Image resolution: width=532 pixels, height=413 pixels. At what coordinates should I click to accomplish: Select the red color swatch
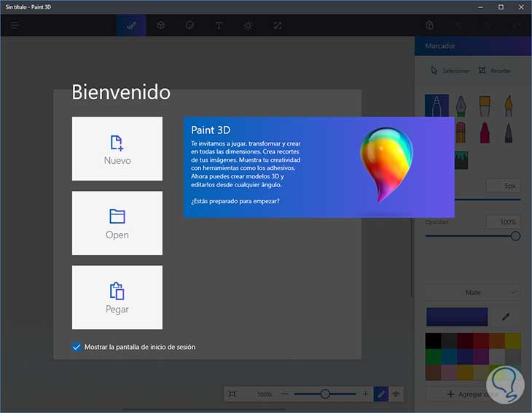coord(481,341)
